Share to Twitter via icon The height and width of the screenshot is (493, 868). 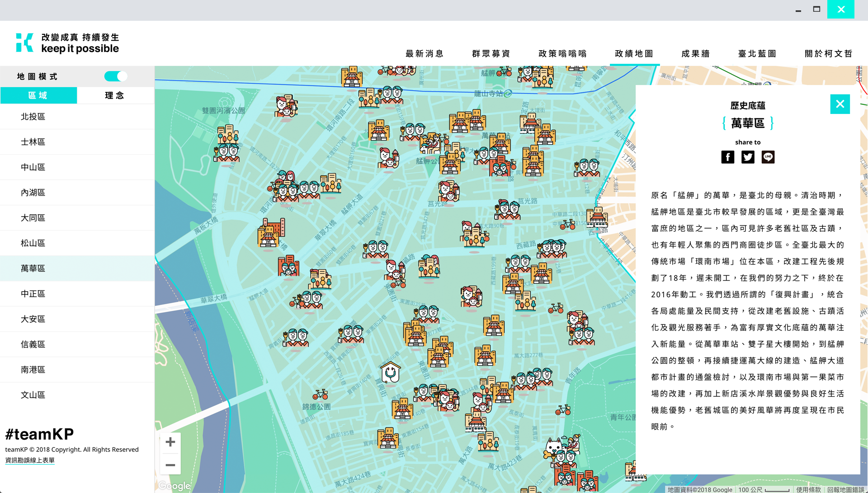[x=748, y=157]
